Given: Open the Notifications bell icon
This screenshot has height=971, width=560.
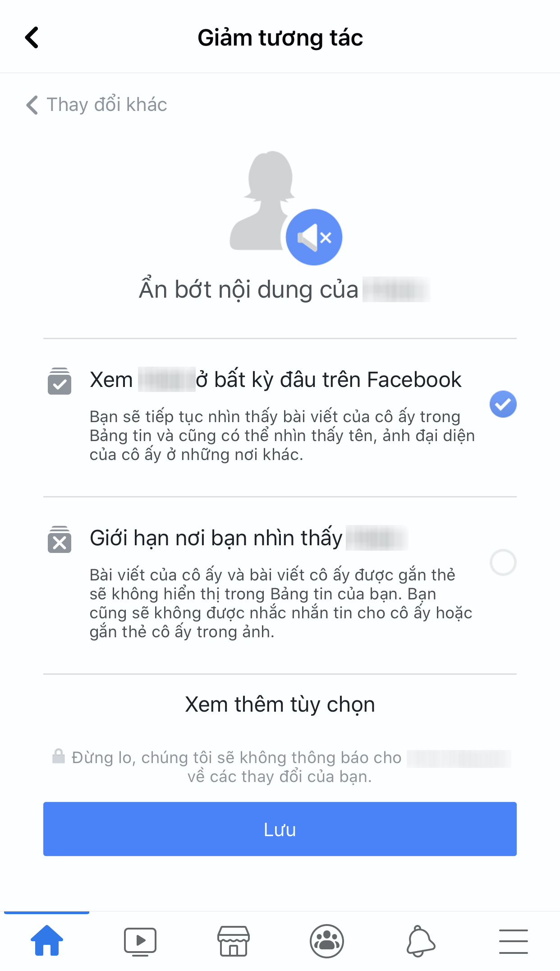Looking at the screenshot, I should [421, 941].
